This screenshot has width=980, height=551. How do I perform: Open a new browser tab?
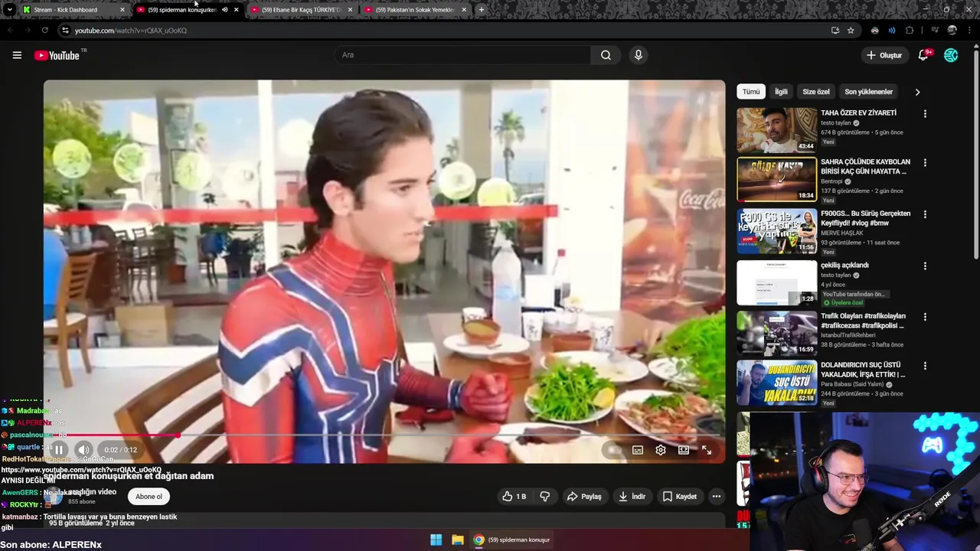482,10
